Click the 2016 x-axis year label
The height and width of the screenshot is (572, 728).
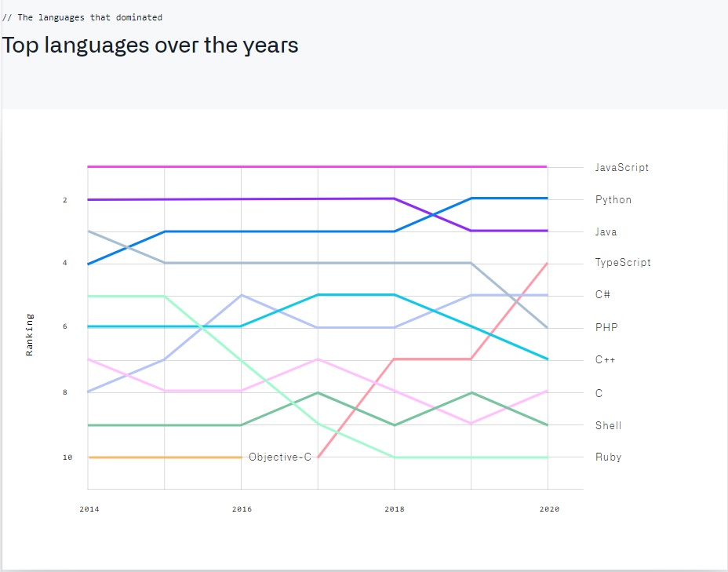coord(242,509)
